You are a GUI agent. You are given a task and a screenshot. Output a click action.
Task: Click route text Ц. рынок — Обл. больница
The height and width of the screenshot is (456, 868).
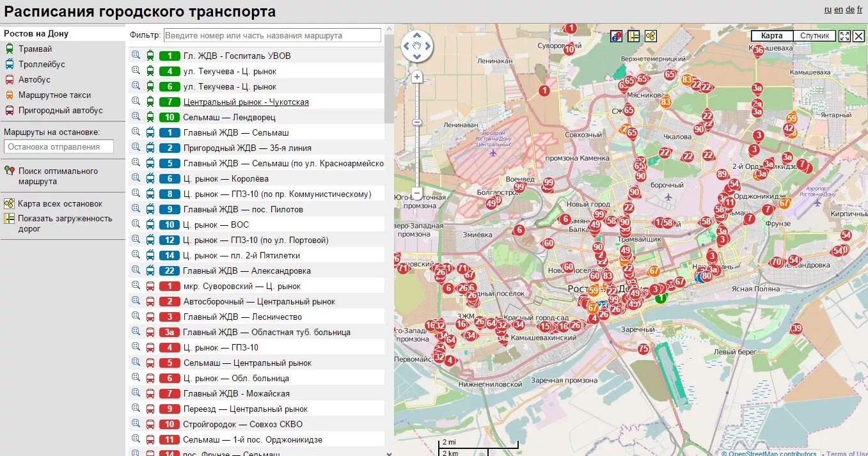pos(236,378)
